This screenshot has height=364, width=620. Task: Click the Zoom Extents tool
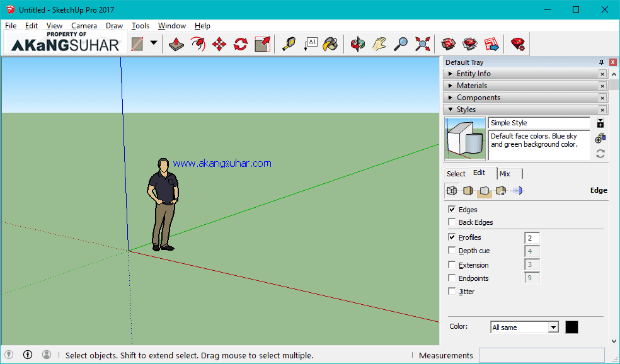pyautogui.click(x=422, y=44)
